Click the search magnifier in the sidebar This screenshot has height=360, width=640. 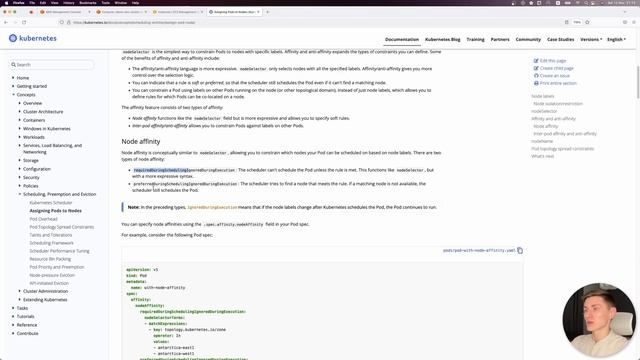(13, 64)
